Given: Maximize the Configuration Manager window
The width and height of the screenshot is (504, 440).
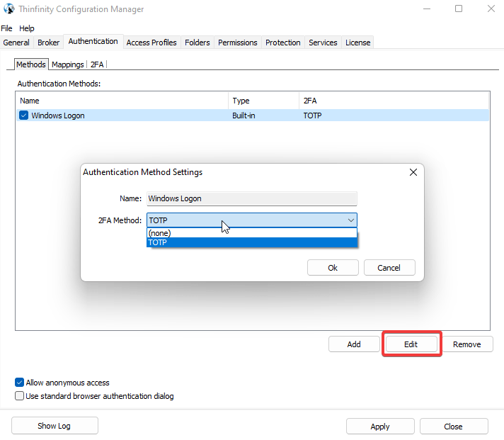Looking at the screenshot, I should (x=459, y=9).
